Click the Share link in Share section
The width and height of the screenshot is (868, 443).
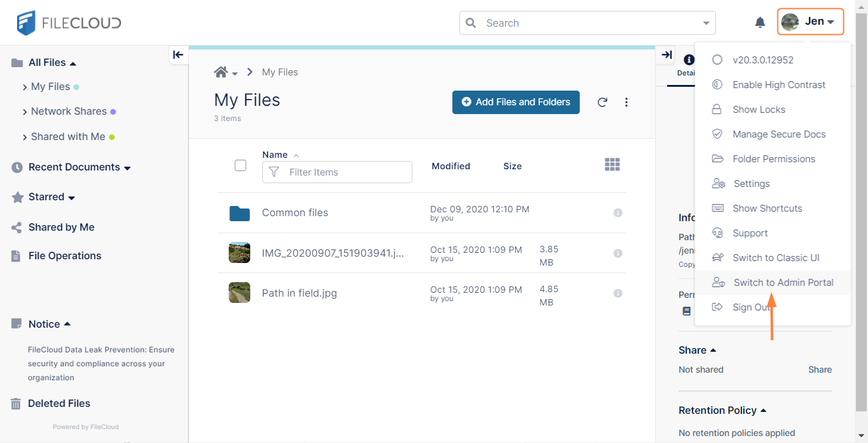point(820,369)
